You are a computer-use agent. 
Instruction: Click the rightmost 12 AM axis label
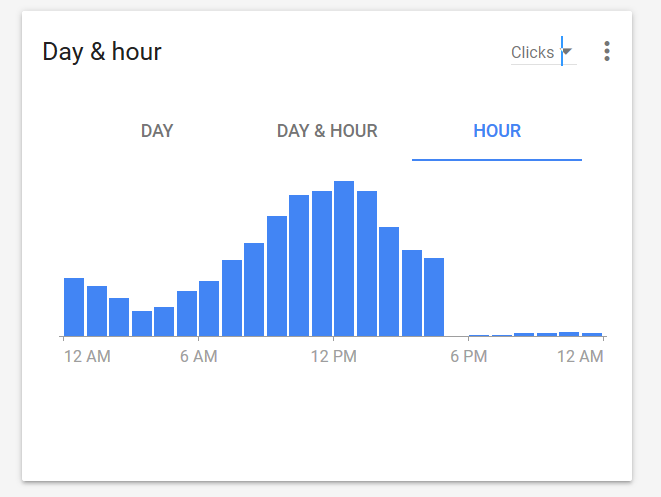click(x=580, y=357)
